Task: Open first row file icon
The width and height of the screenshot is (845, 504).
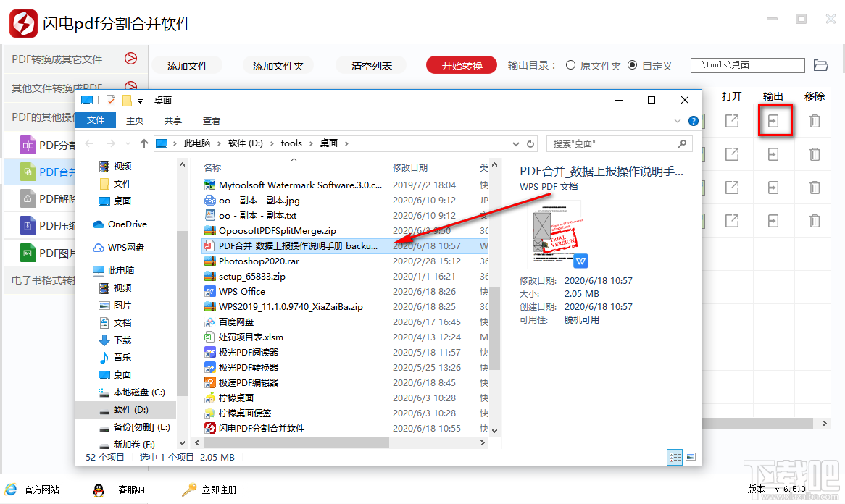Action: (732, 121)
